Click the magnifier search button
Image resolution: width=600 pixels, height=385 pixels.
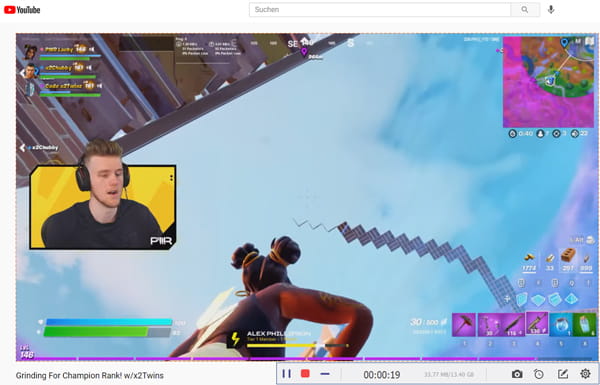(x=525, y=10)
